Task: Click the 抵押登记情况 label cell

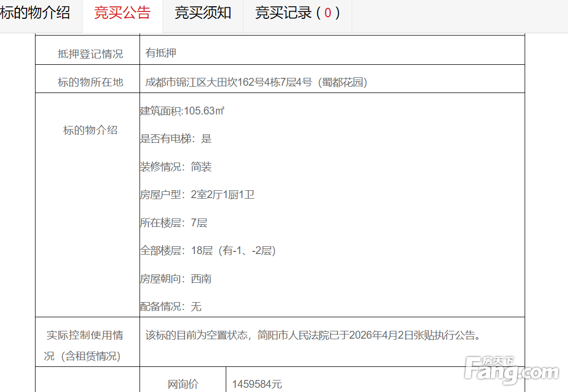Action: (90, 53)
